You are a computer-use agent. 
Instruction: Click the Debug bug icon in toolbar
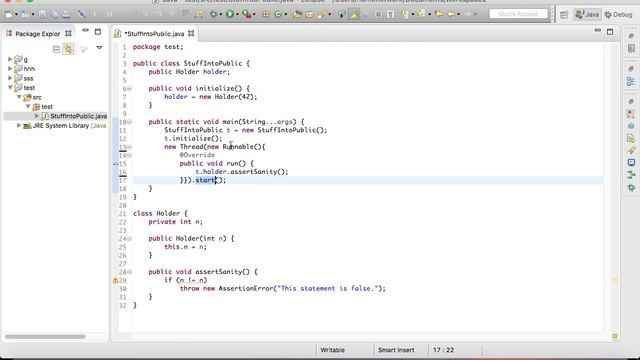click(213, 14)
